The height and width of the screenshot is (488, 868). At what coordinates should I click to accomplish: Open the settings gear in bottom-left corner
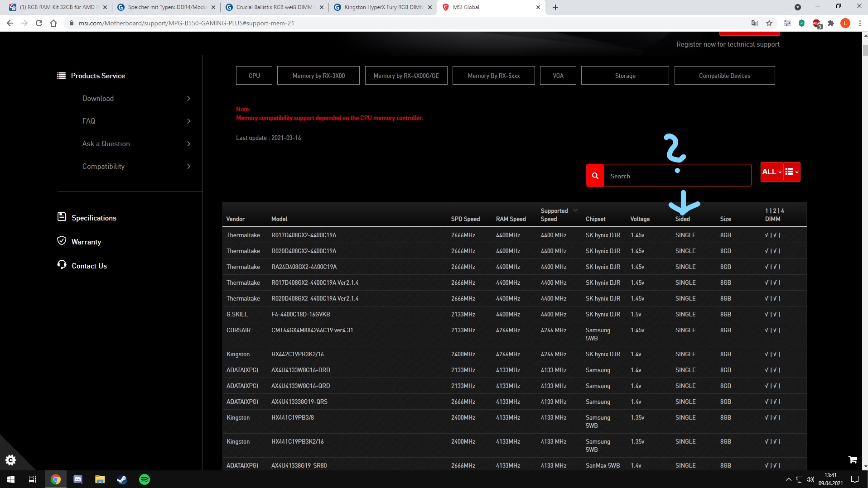pyautogui.click(x=10, y=460)
